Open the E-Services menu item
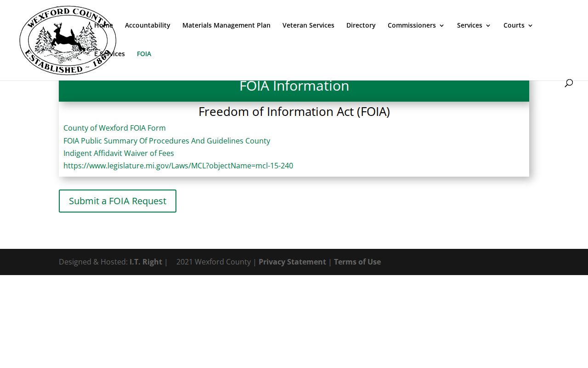 pyautogui.click(x=109, y=54)
